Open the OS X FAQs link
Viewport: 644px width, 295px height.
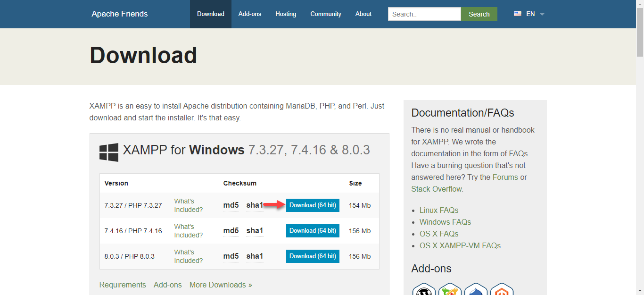coord(439,234)
